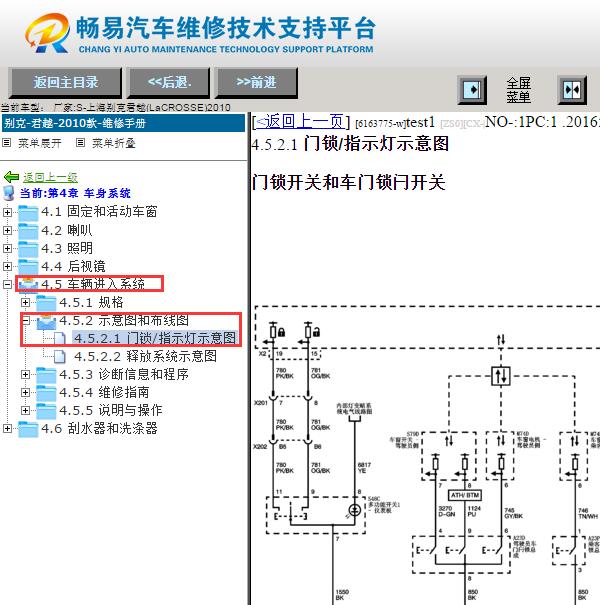This screenshot has height=605, width=600.
Task: Click the folder icon of 4.5.5 说明与操作
Action: 46,411
